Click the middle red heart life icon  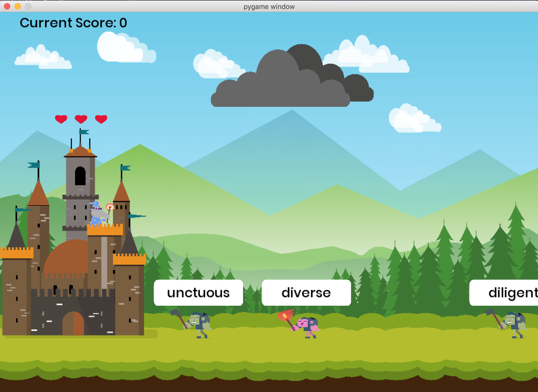point(81,119)
